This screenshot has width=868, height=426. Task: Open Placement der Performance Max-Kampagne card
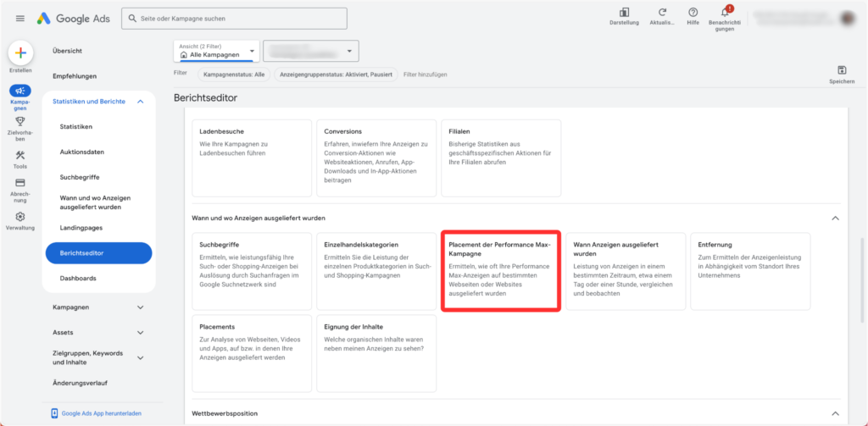pos(501,271)
